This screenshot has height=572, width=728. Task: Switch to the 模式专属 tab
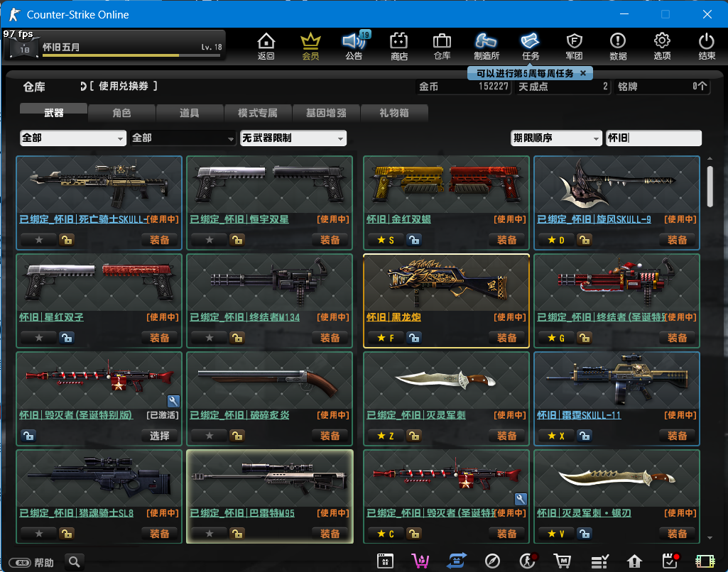click(258, 113)
